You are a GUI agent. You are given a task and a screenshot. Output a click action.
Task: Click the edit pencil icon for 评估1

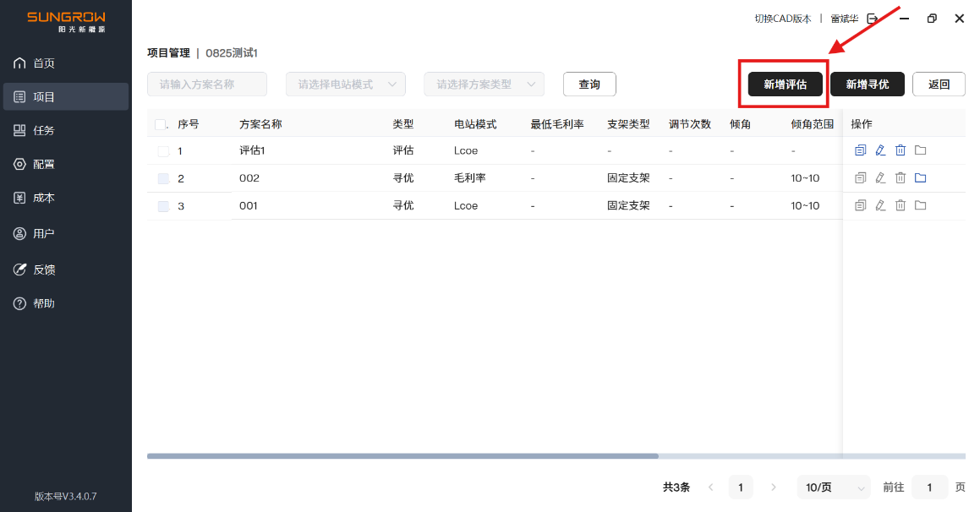pos(880,150)
